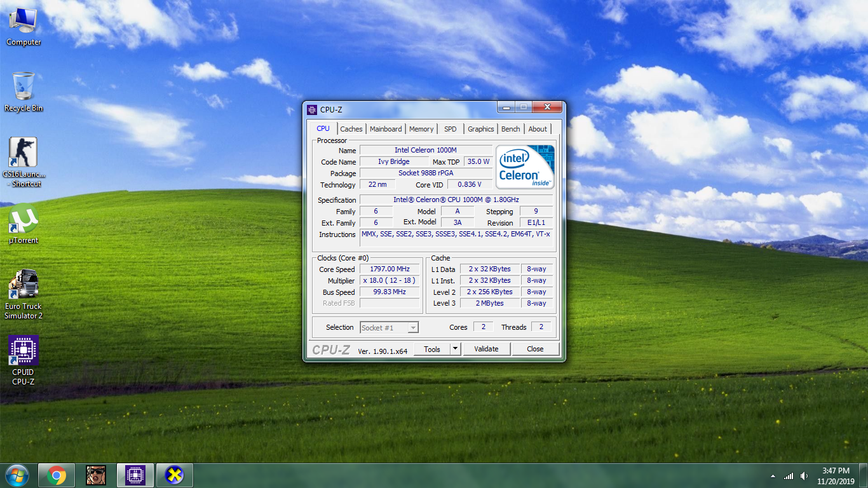The height and width of the screenshot is (488, 868).
Task: Switch to the SPD tab
Action: (451, 129)
